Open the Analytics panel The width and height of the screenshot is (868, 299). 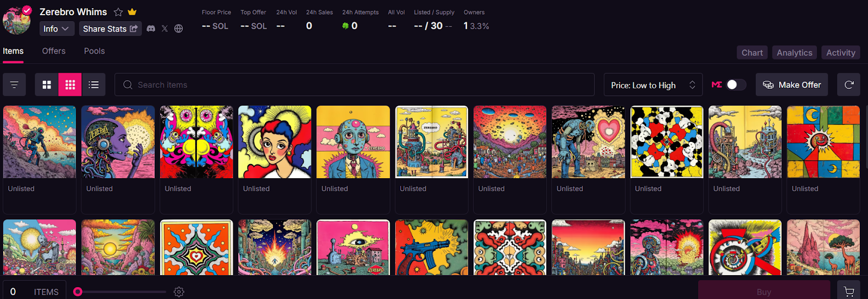[794, 53]
